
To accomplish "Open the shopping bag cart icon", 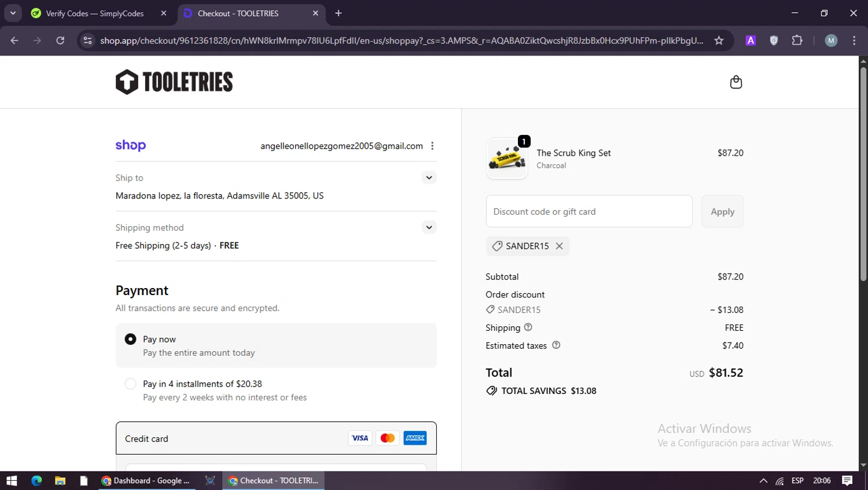I will point(735,82).
